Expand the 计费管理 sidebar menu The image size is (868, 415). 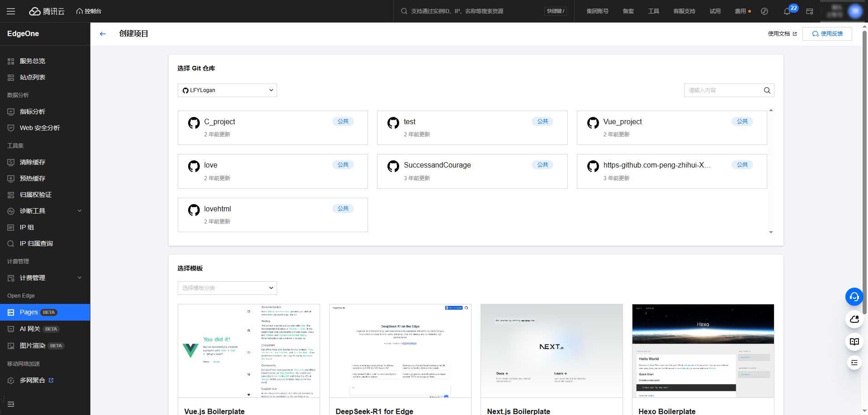pos(45,278)
